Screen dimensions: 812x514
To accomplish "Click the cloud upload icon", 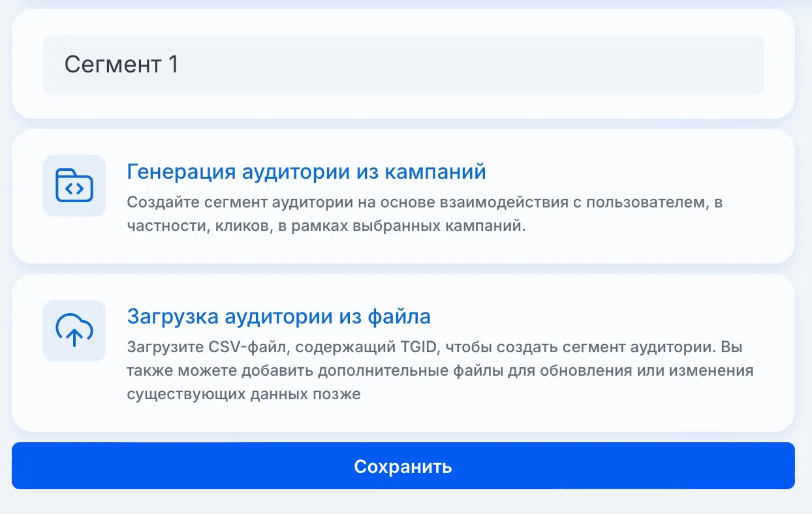I will [74, 330].
